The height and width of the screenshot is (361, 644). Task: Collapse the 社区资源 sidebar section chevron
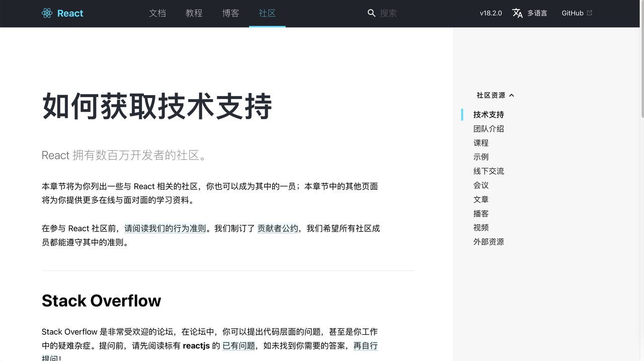[512, 95]
